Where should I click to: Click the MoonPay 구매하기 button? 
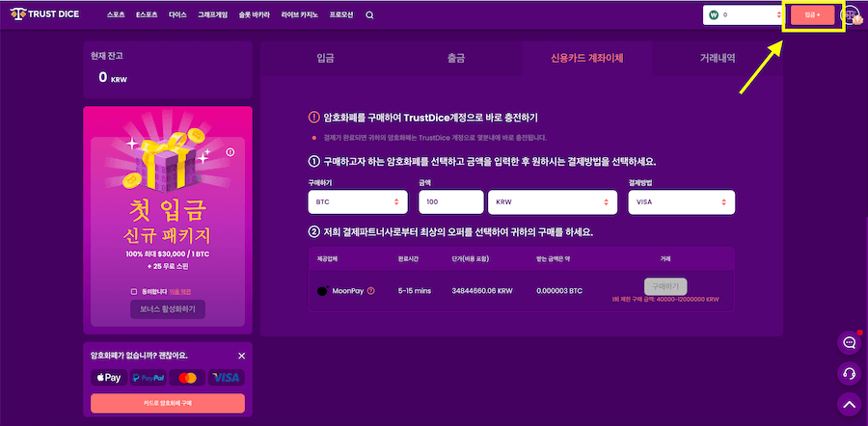click(665, 286)
